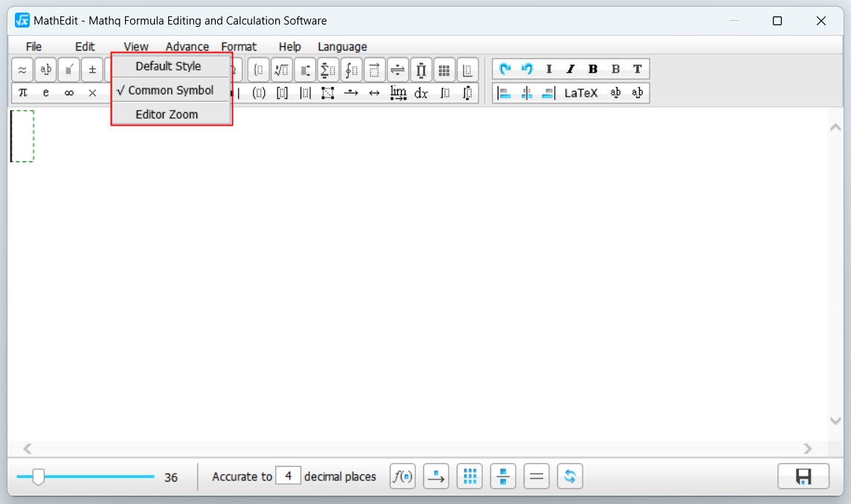Toggle the Common Symbol checked menu item
The height and width of the screenshot is (504, 851).
coord(171,90)
